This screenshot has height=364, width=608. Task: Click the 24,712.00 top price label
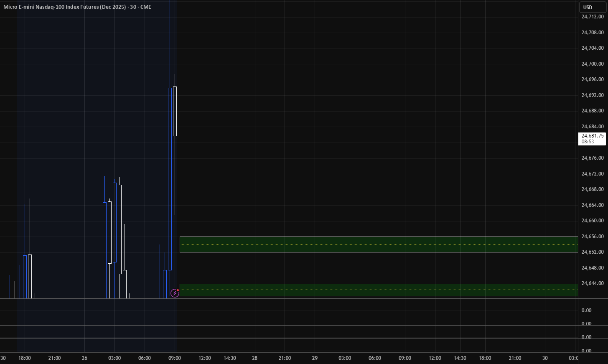[592, 17]
